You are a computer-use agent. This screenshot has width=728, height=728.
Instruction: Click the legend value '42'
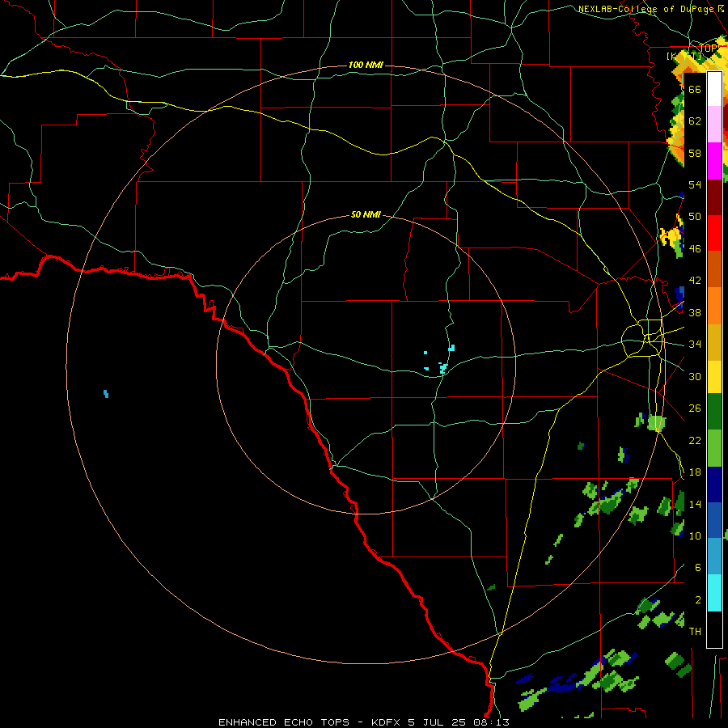[x=695, y=281]
